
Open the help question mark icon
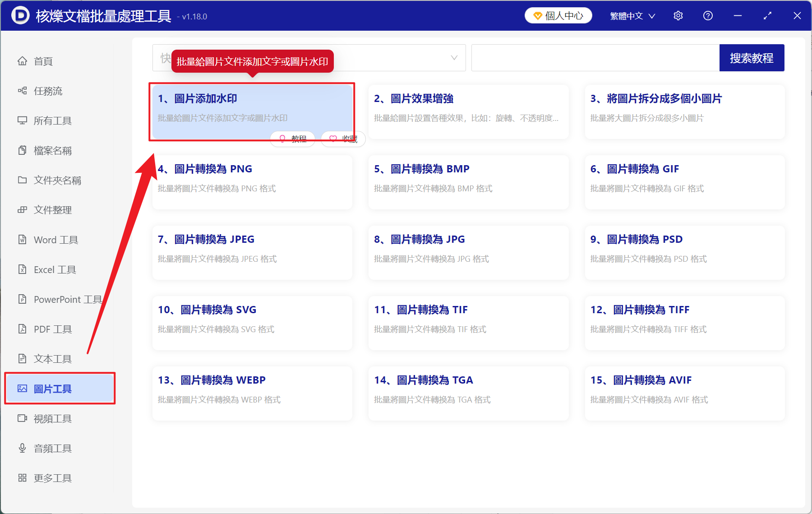(708, 15)
